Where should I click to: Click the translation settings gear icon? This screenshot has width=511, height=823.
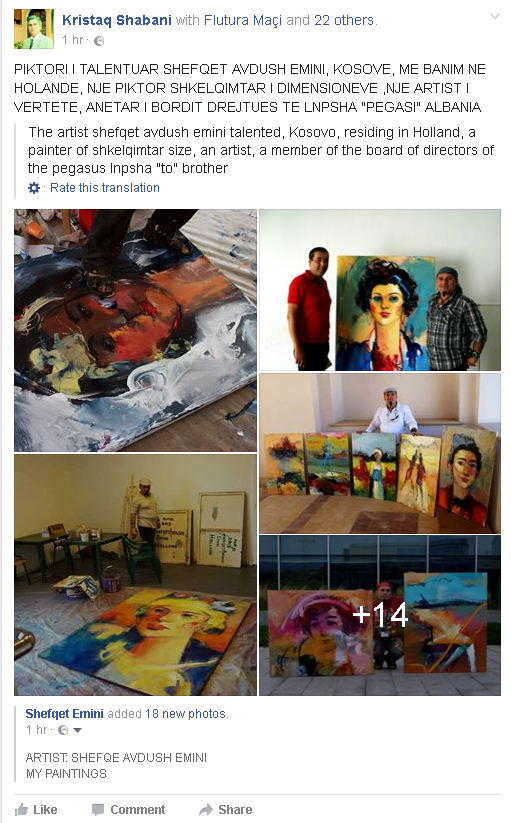34,188
